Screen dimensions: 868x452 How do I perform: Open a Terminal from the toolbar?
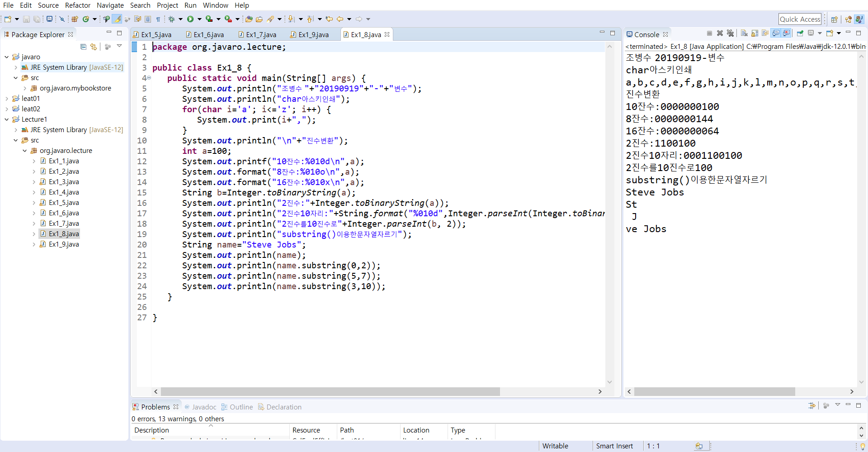49,19
